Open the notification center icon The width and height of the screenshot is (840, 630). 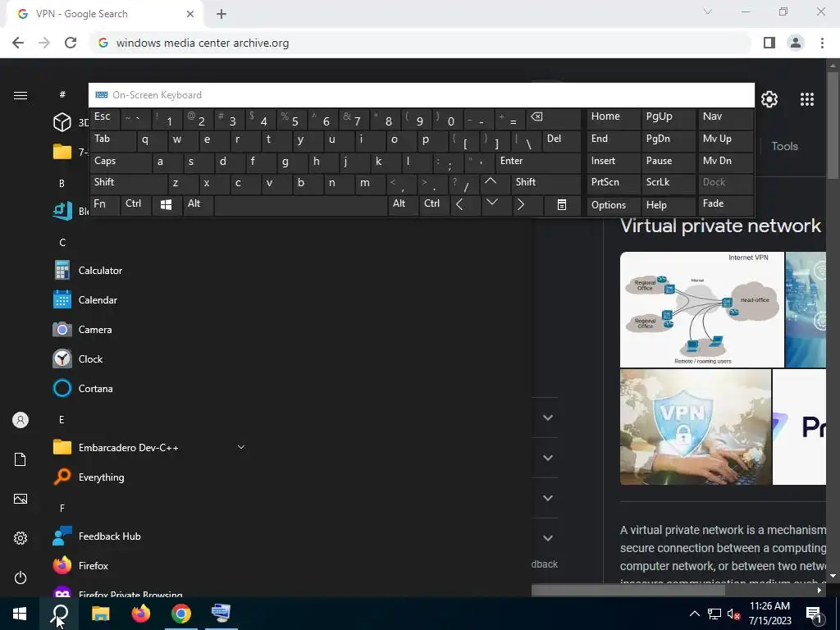pyautogui.click(x=814, y=614)
